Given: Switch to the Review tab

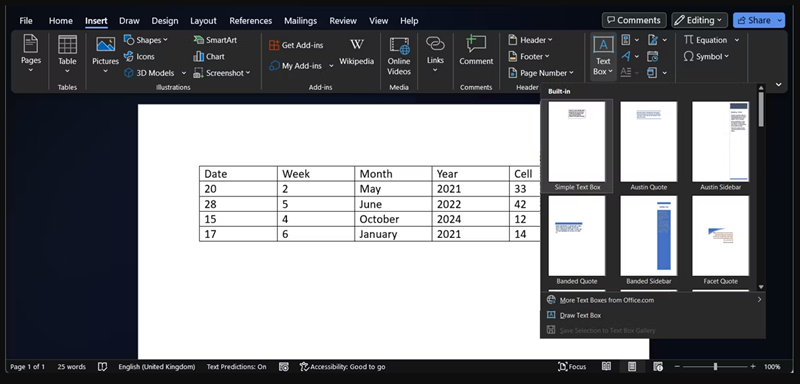Looking at the screenshot, I should click(x=343, y=21).
